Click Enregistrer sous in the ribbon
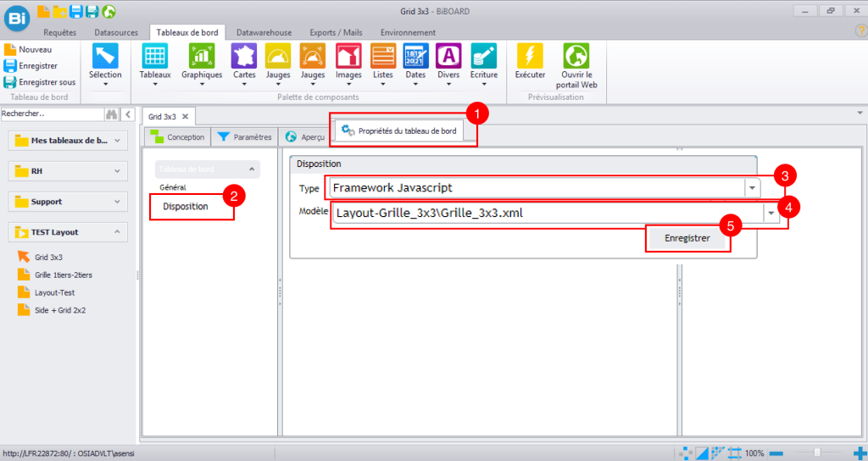This screenshot has height=461, width=868. pyautogui.click(x=41, y=82)
